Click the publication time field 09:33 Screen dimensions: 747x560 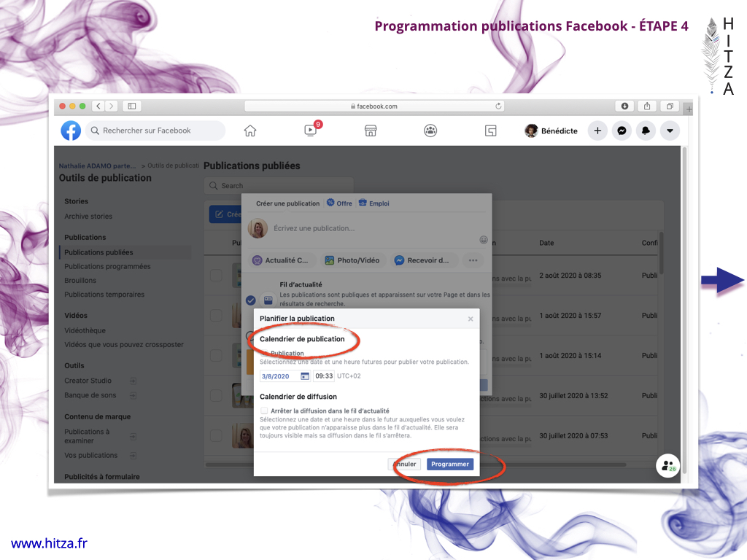click(x=324, y=376)
